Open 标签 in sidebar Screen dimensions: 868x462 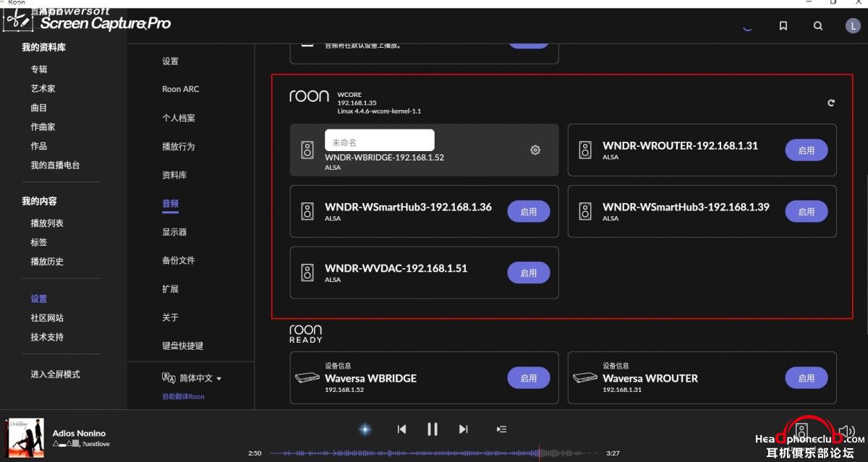click(39, 242)
